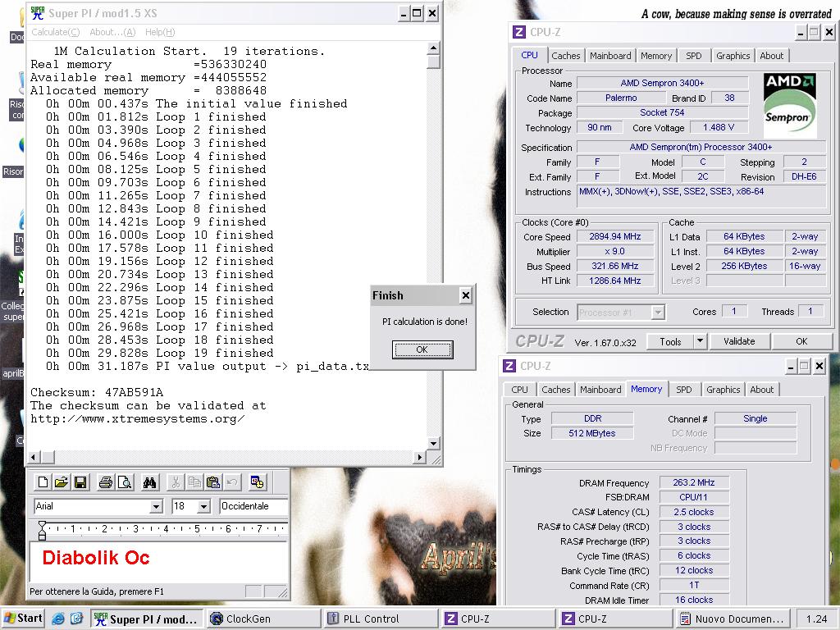Click OK in the Finish dialog
Image resolution: width=840 pixels, height=630 pixels.
tap(422, 349)
